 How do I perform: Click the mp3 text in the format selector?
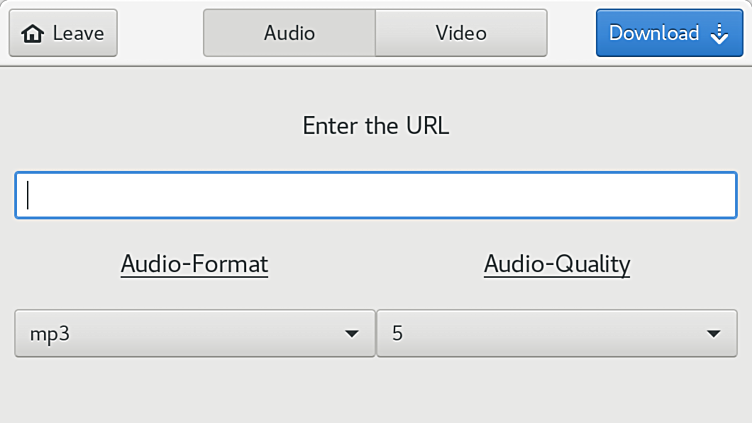(50, 334)
